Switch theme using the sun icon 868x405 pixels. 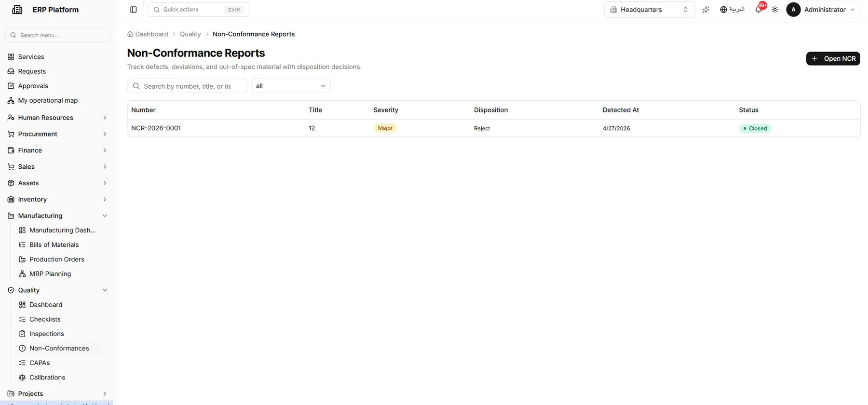pyautogui.click(x=775, y=10)
